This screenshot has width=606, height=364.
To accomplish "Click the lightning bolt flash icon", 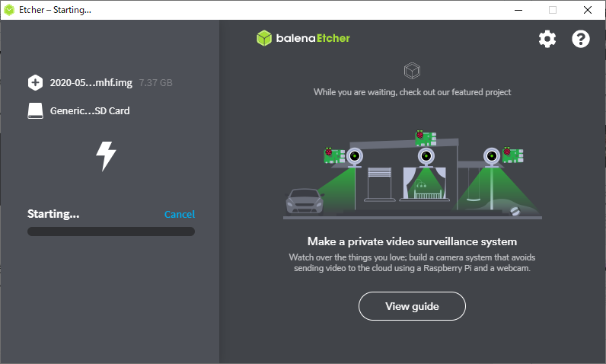I will pyautogui.click(x=106, y=156).
